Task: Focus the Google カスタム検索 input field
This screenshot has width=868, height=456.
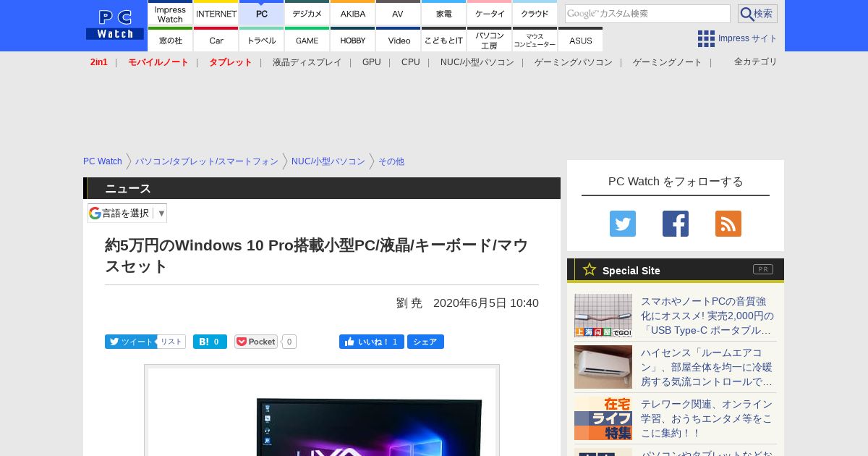Action: click(x=647, y=14)
